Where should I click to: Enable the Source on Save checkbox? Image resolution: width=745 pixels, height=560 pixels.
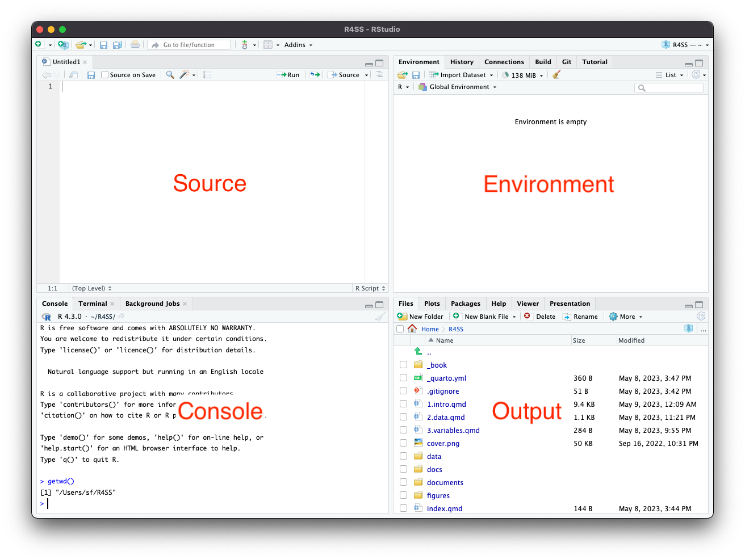pos(105,75)
